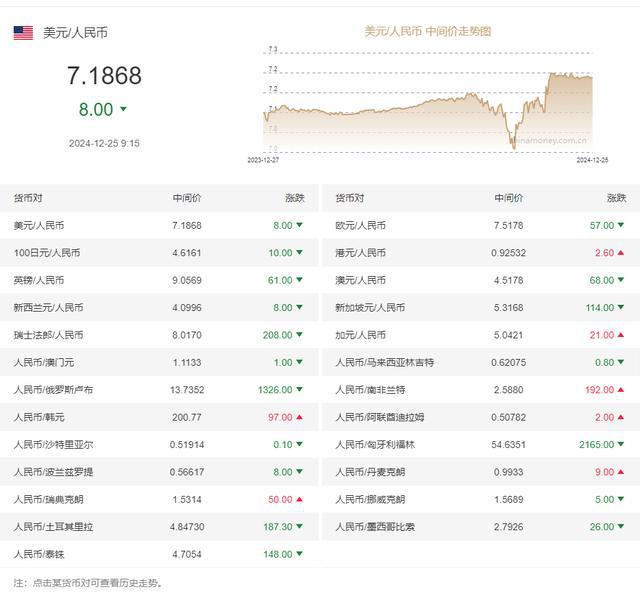Image resolution: width=640 pixels, height=598 pixels.
Task: Open the 人民币/波兰兹罗提 currency pair
Action: 53,472
